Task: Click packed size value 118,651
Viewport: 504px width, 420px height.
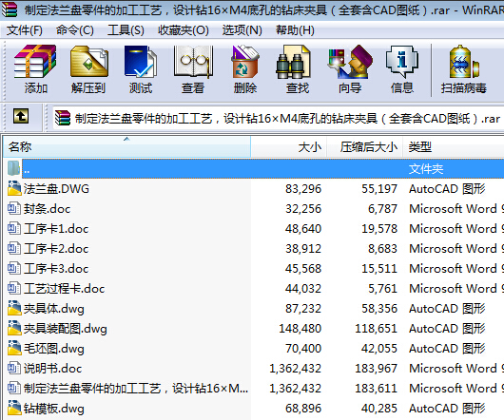Action: [376, 329]
